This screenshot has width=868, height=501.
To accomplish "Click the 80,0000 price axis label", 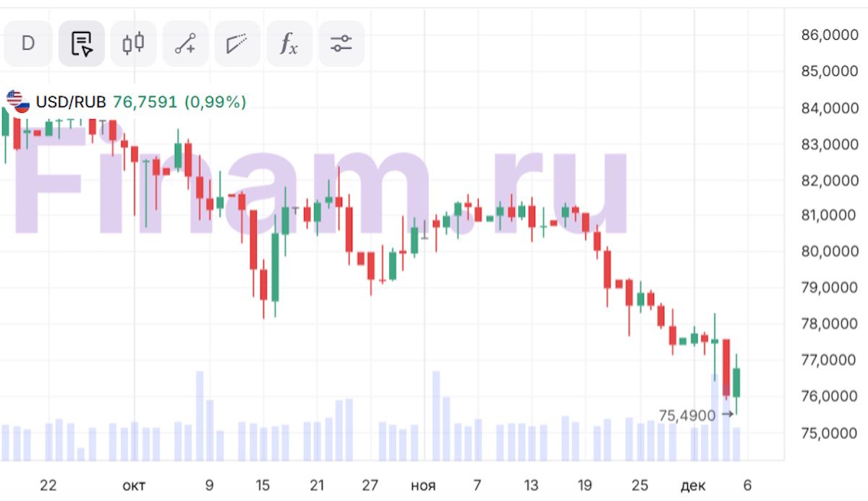I will (x=829, y=252).
